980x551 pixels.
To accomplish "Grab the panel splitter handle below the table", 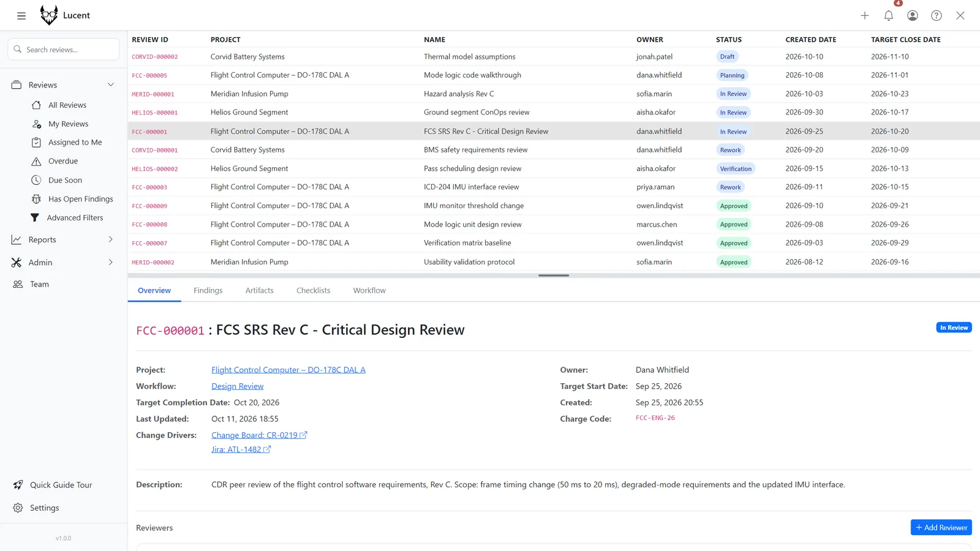I will [554, 275].
